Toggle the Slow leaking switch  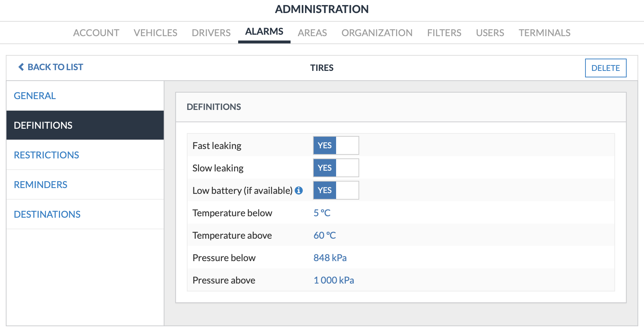coord(336,168)
